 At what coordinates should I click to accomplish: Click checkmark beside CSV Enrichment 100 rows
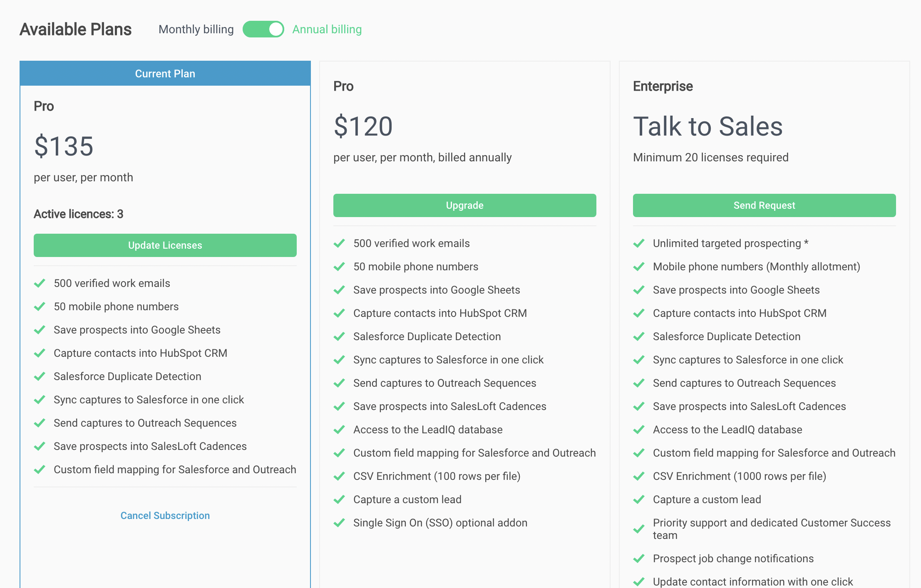tap(339, 476)
